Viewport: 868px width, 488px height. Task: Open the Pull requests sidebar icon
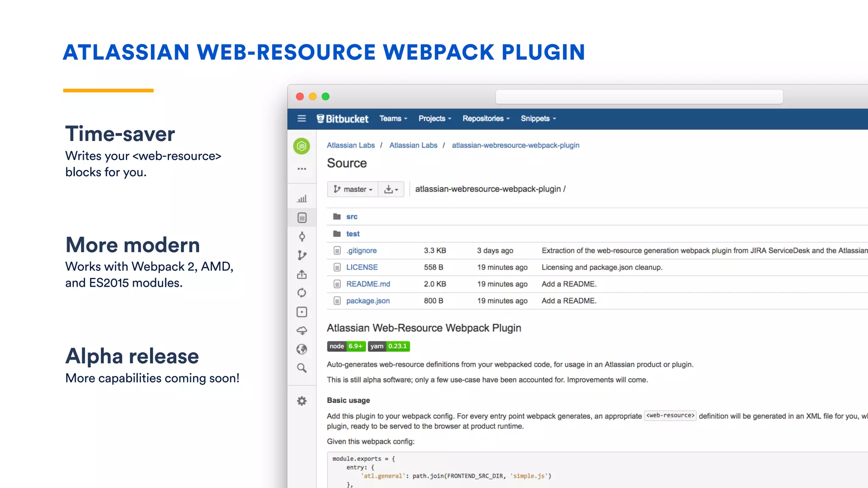302,274
